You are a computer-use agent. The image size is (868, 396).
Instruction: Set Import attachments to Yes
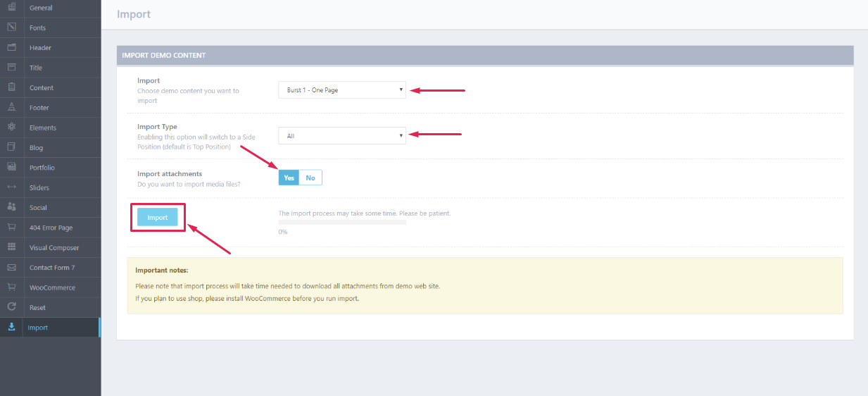tap(289, 178)
